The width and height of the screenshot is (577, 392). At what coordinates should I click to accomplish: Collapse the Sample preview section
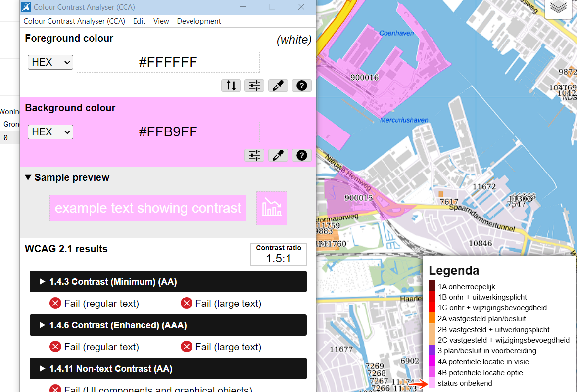(x=67, y=177)
